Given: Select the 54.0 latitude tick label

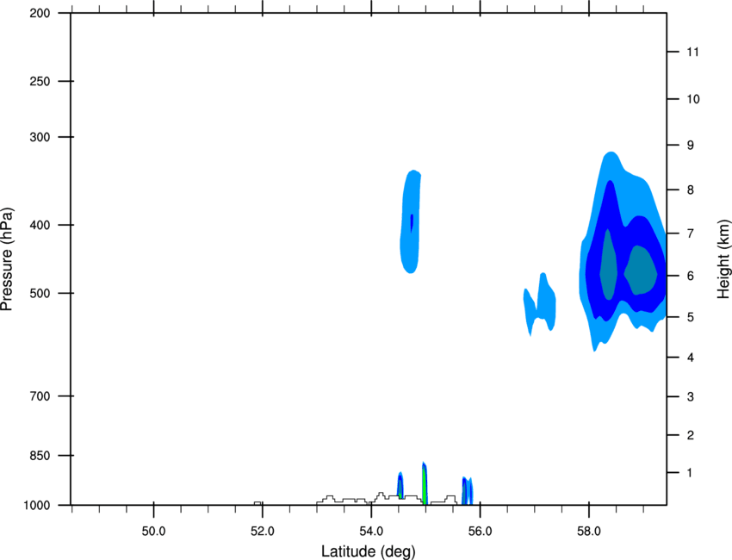Looking at the screenshot, I should click(371, 530).
